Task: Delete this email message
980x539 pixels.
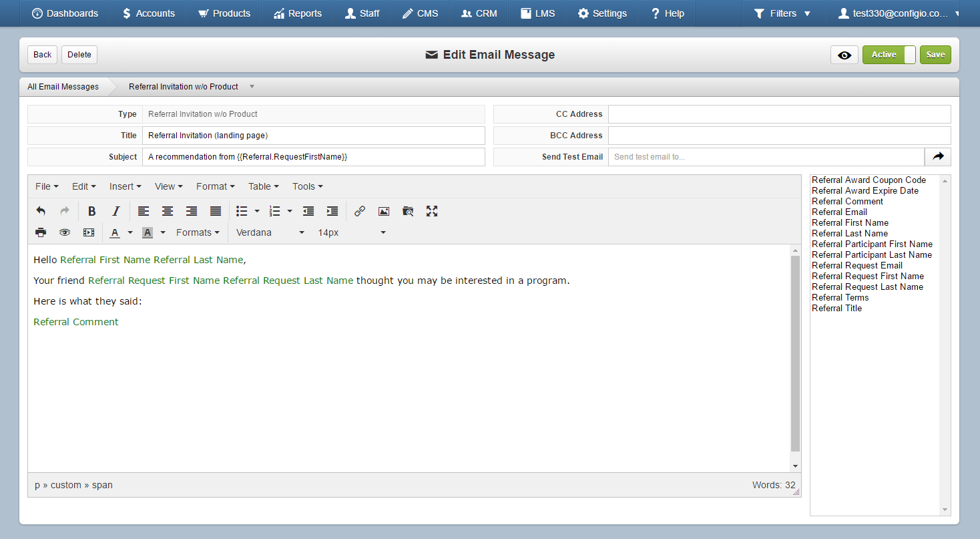Action: [x=79, y=55]
